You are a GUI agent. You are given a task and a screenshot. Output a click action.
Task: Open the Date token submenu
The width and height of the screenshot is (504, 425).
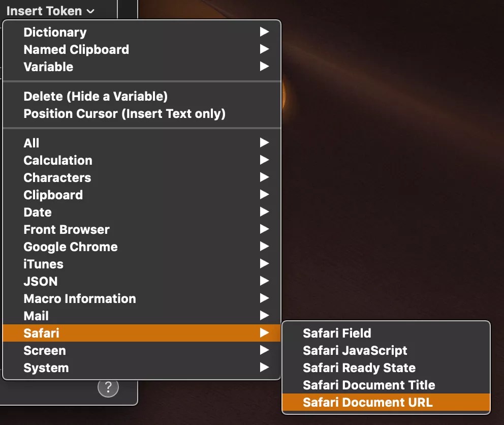point(37,212)
